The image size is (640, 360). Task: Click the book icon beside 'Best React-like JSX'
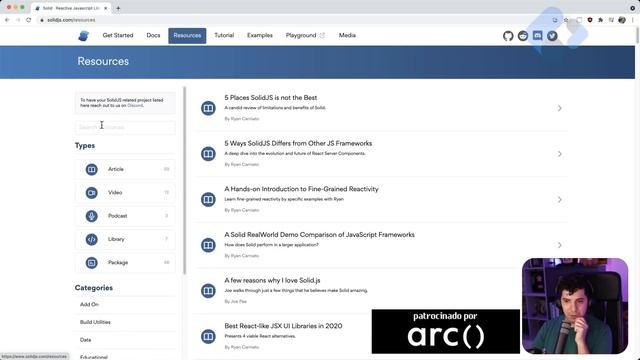pyautogui.click(x=208, y=336)
